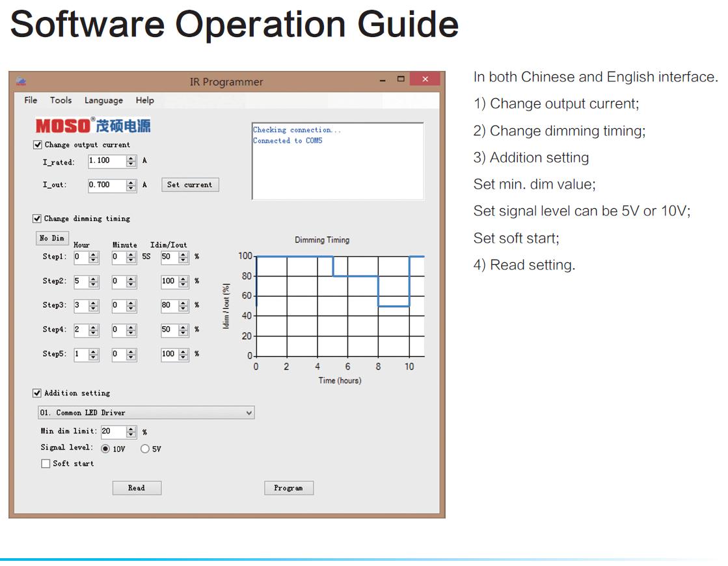Viewport: 728px width, 566px height.
Task: Click the '5S' label beside Step1
Action: click(x=146, y=257)
